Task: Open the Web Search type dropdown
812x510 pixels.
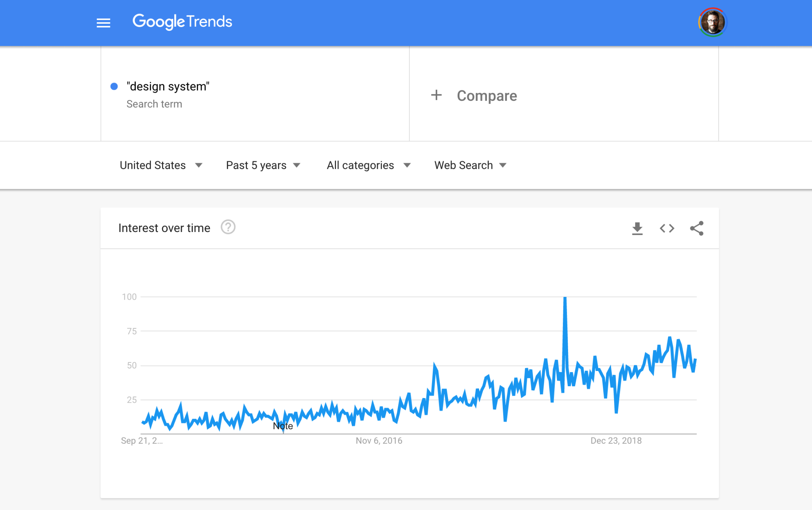Action: tap(471, 165)
